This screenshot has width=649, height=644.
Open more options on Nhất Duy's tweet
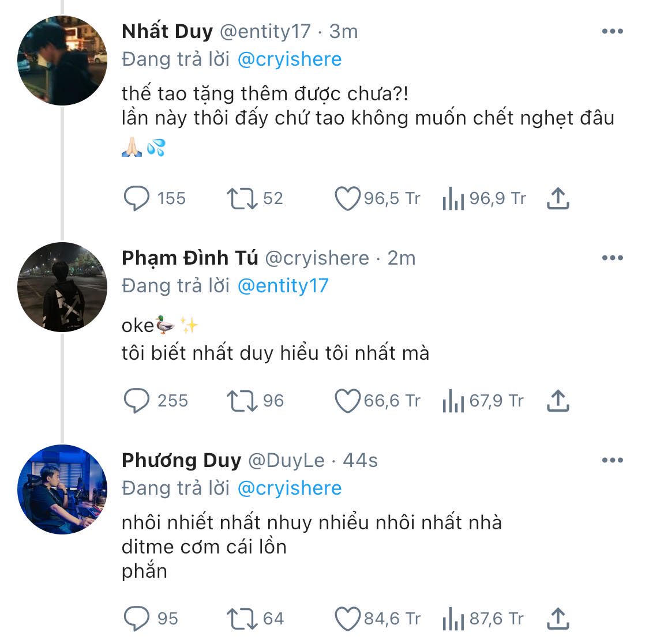tap(613, 31)
